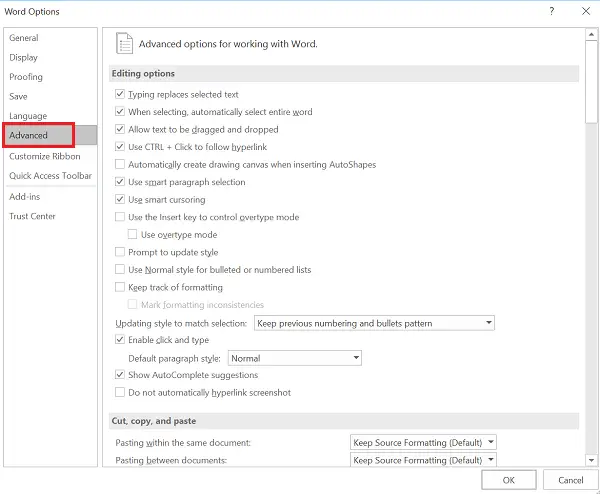This screenshot has width=600, height=494.
Task: Select Customize Ribbon in the sidebar
Action: (x=45, y=156)
